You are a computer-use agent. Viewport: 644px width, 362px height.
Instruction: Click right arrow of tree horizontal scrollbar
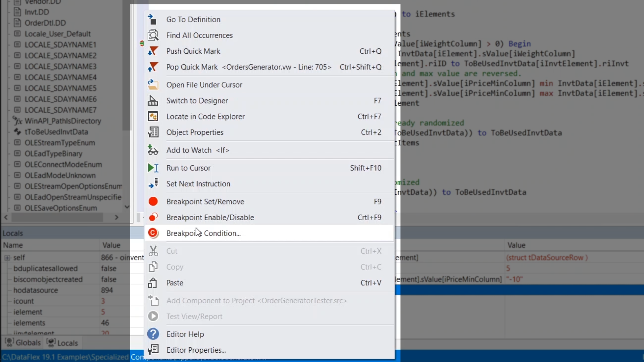[x=116, y=218]
